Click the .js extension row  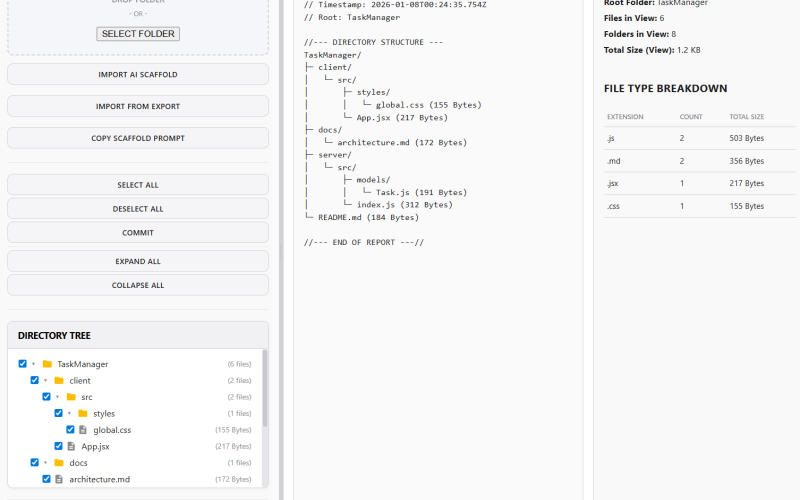699,138
